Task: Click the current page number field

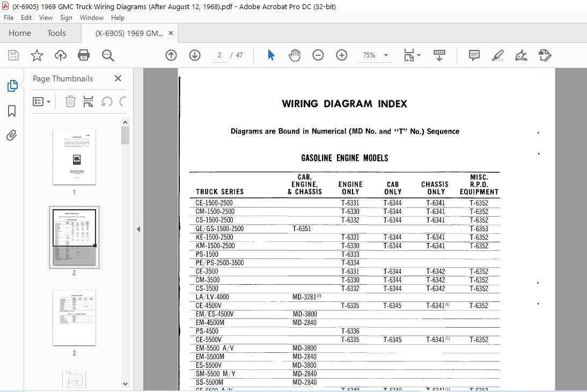Action: [219, 55]
